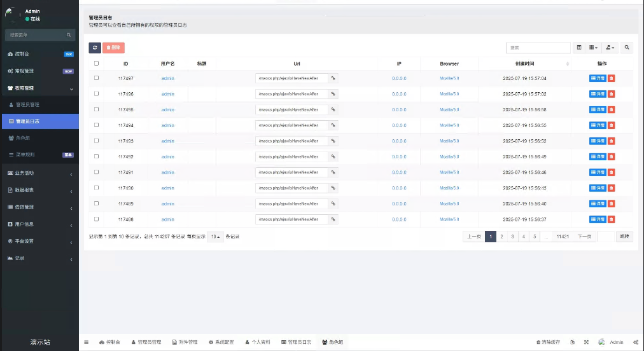The width and height of the screenshot is (644, 351).
Task: Click the refresh icon above the table
Action: [95, 48]
